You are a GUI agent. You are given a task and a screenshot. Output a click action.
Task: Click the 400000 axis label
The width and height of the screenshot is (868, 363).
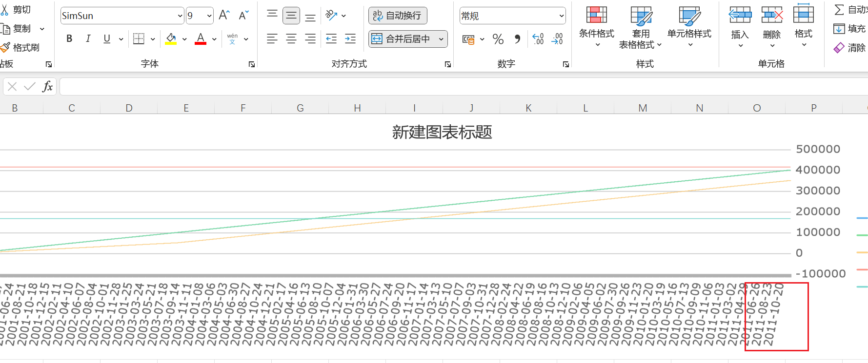coord(818,170)
